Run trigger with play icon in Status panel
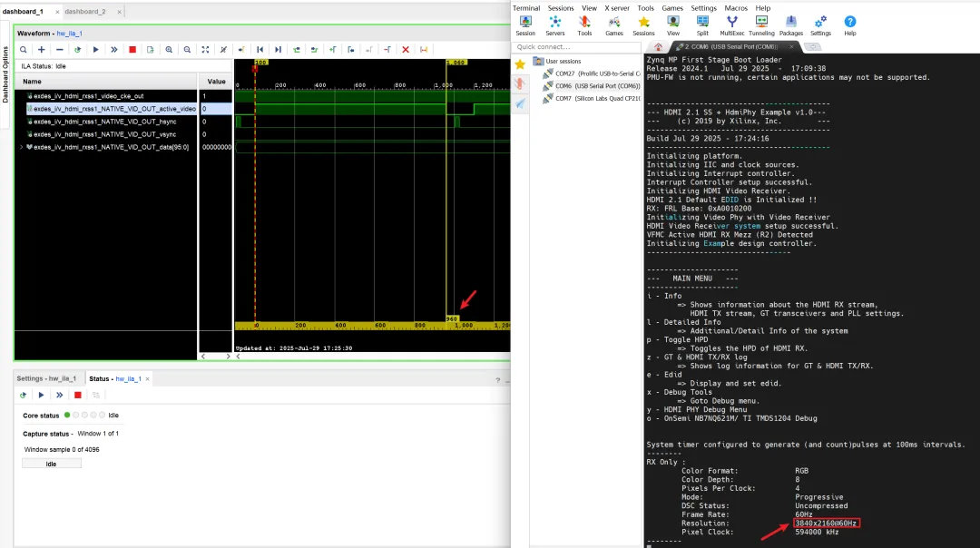980x548 pixels. [x=41, y=395]
